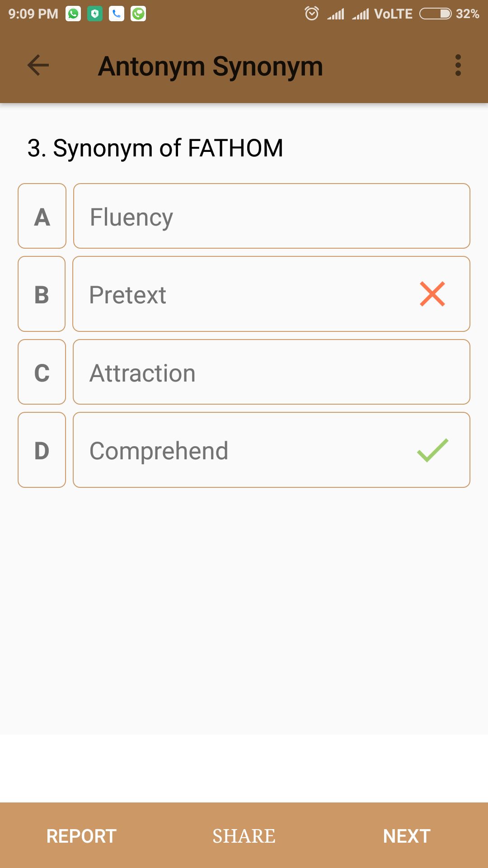The height and width of the screenshot is (868, 488).
Task: Select option letter A box
Action: [x=42, y=216]
